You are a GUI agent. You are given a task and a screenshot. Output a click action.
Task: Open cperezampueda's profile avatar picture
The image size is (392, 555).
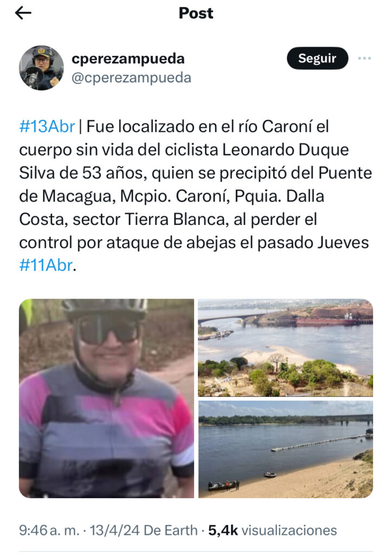(41, 68)
